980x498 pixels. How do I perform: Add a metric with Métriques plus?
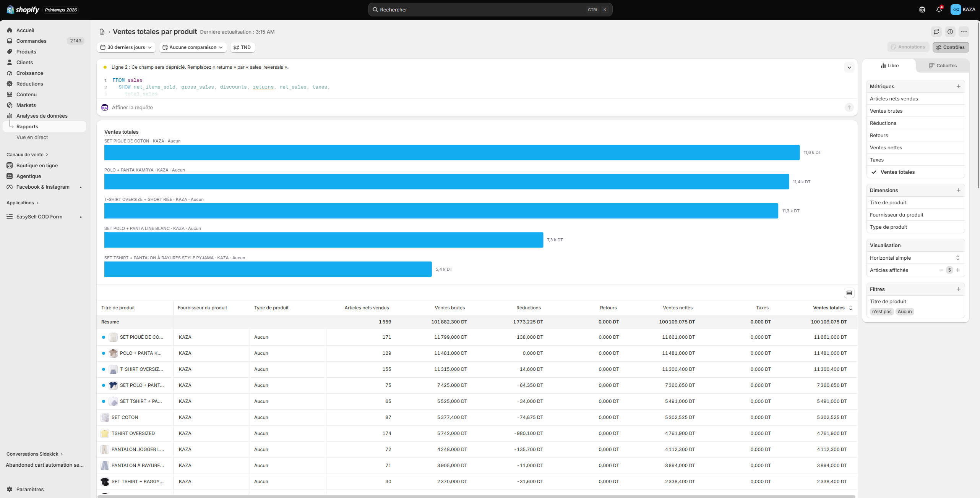[x=959, y=86]
